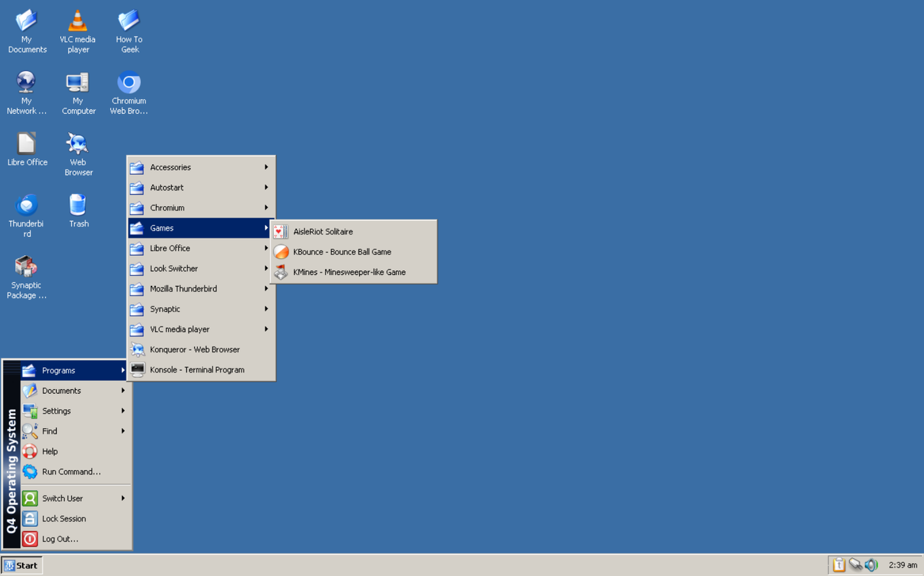Click the KBounce orange ball icon

(x=281, y=252)
